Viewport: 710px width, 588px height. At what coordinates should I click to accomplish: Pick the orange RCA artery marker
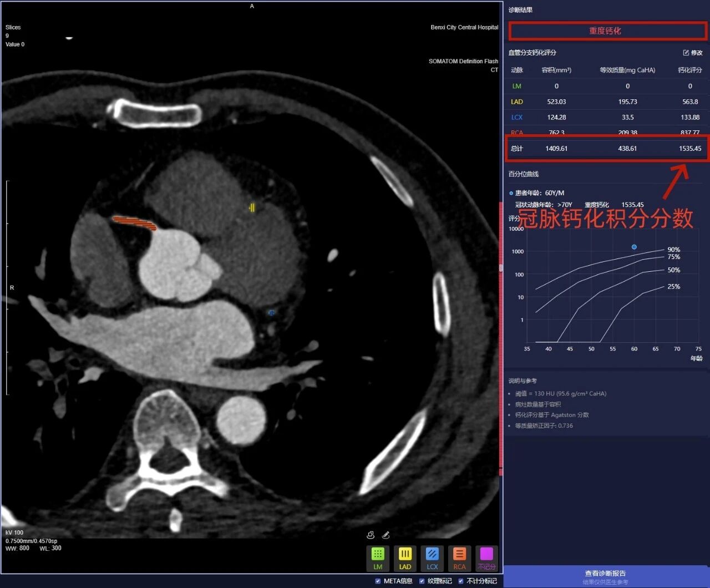tap(459, 557)
